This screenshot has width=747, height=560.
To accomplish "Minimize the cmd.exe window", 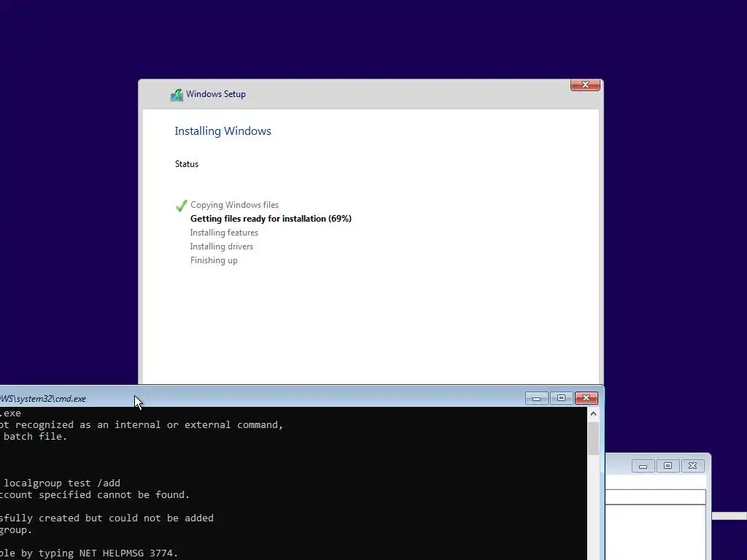I will click(536, 398).
